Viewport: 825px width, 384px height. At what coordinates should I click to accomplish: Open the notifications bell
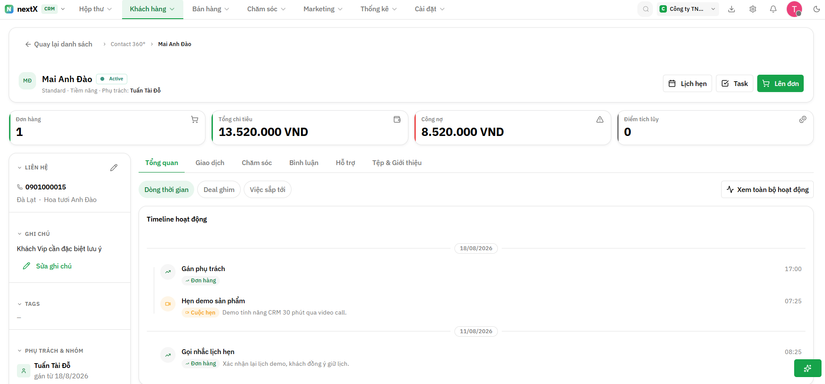(773, 9)
